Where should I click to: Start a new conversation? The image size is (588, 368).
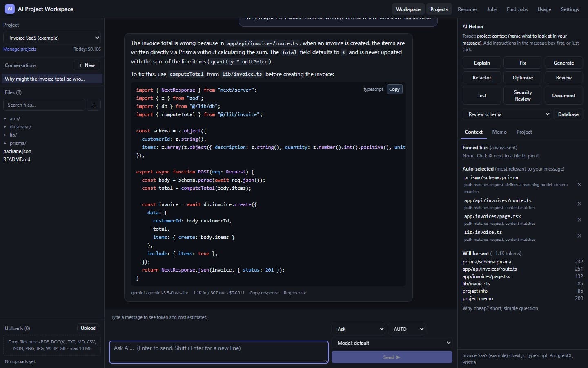[87, 65]
